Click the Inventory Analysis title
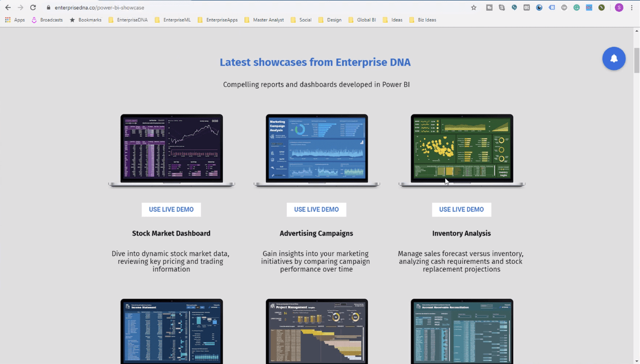640x364 pixels. (461, 234)
